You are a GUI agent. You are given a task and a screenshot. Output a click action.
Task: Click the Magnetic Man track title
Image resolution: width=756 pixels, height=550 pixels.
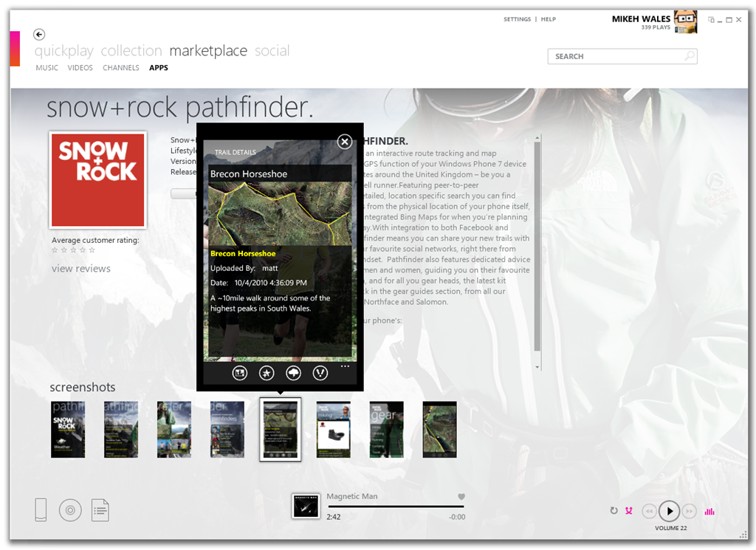(352, 496)
